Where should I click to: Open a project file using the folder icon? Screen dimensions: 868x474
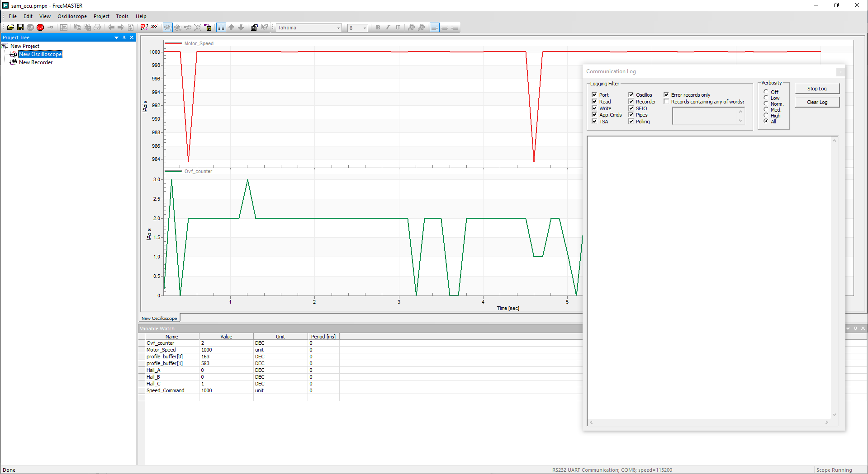click(10, 27)
